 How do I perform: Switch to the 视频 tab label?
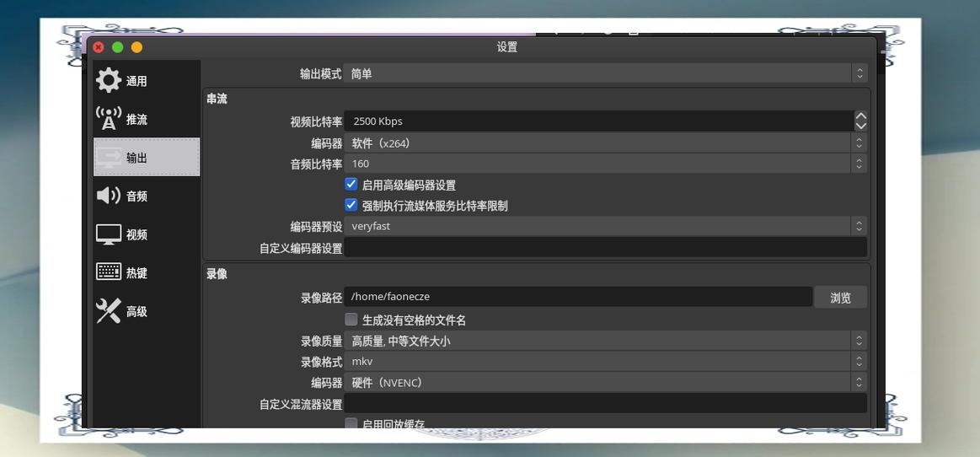(x=137, y=235)
